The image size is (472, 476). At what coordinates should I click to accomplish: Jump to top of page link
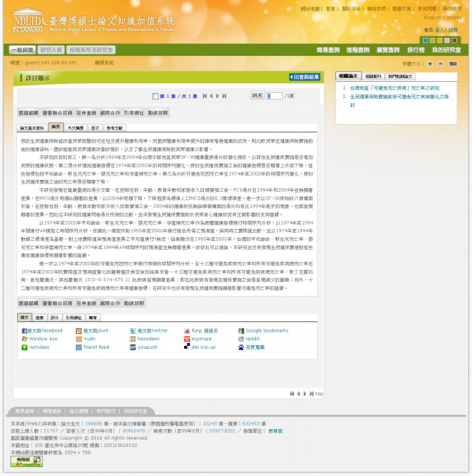pos(319,393)
